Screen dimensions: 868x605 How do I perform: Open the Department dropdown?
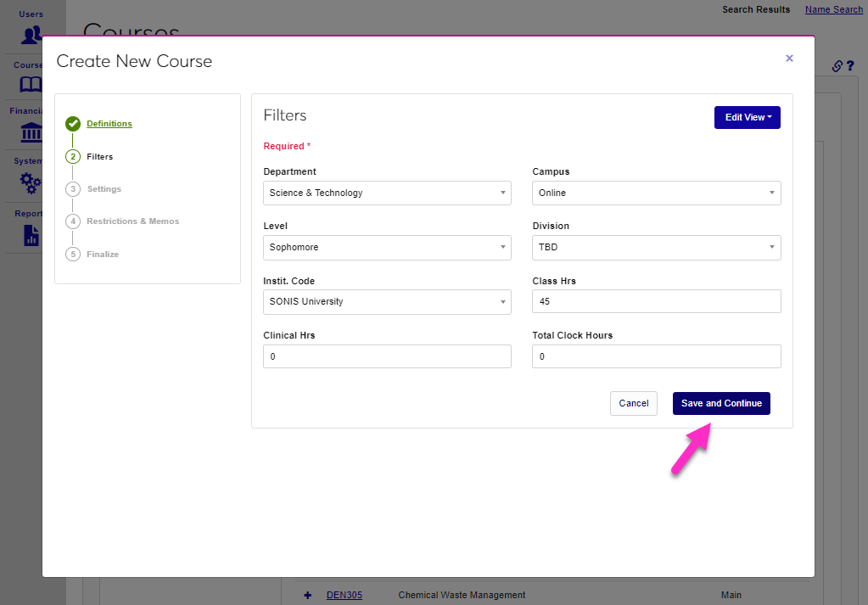387,193
